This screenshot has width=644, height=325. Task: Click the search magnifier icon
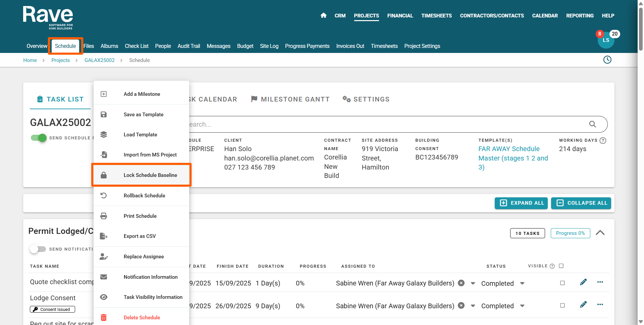click(592, 124)
